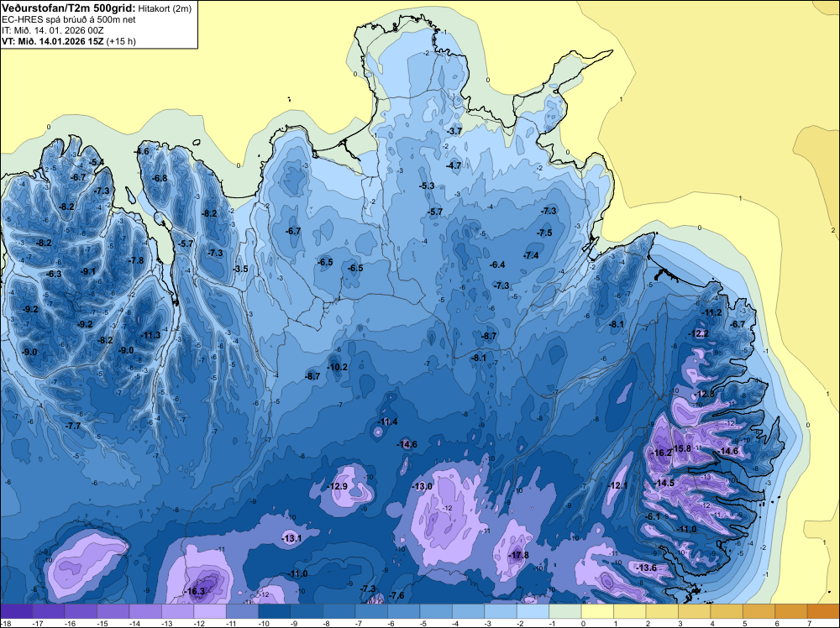840x628 pixels.
Task: Click the -11.3 temperature label
Action: 150,335
